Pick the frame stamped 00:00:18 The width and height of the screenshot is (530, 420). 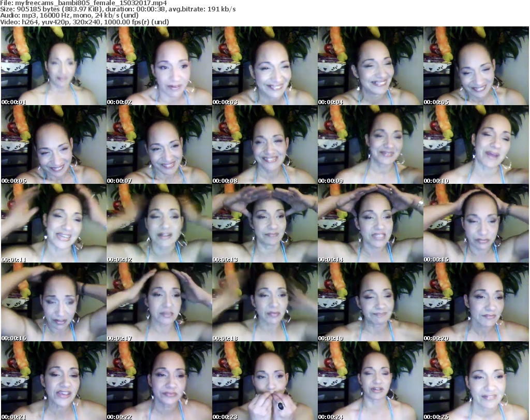(x=264, y=302)
